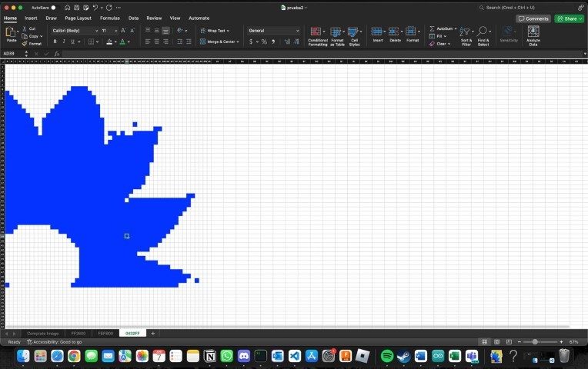Expand the AutoSum dropdown arrow
The image size is (588, 369).
(456, 28)
